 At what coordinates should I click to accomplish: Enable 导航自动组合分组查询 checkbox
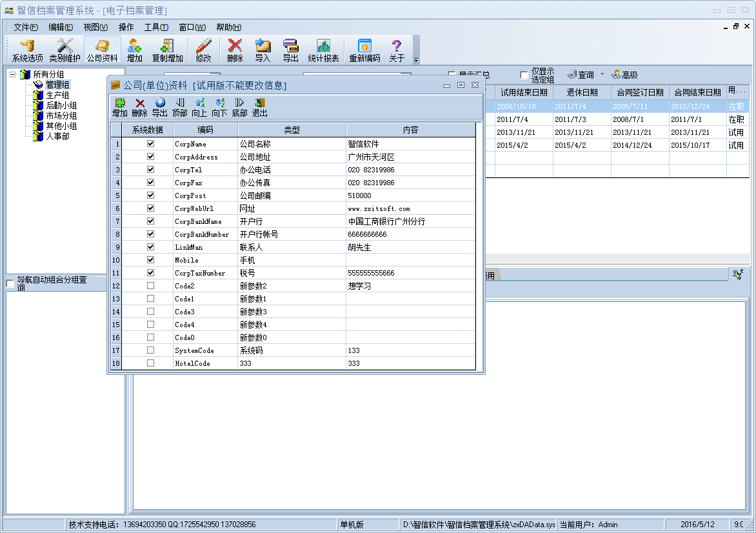tap(10, 284)
